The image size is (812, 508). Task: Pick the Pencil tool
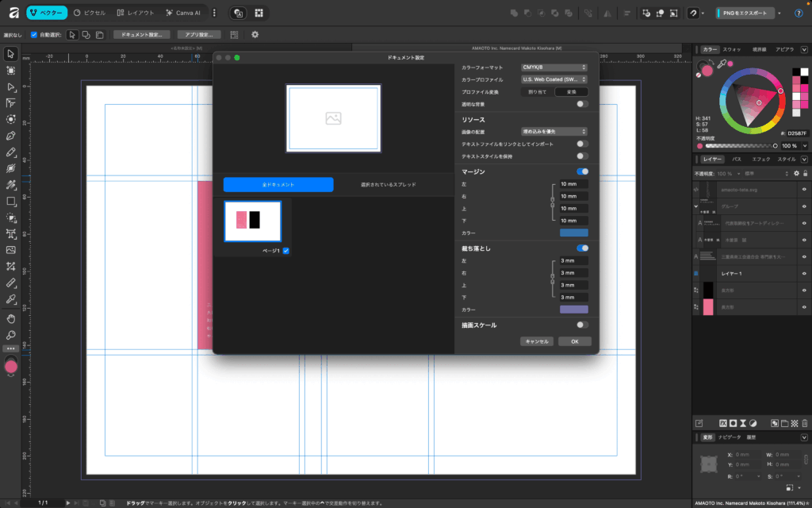tap(11, 152)
